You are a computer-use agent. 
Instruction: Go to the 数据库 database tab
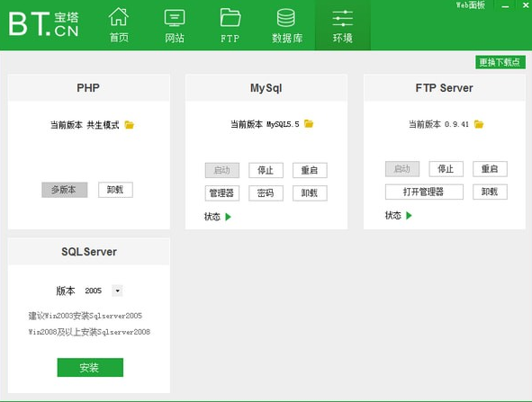click(286, 25)
